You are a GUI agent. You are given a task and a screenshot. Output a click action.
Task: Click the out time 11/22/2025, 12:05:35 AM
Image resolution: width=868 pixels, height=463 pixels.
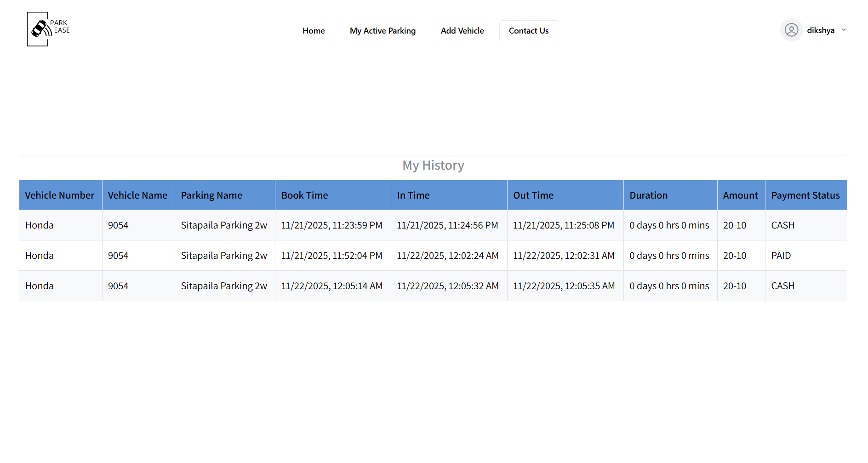(x=564, y=286)
